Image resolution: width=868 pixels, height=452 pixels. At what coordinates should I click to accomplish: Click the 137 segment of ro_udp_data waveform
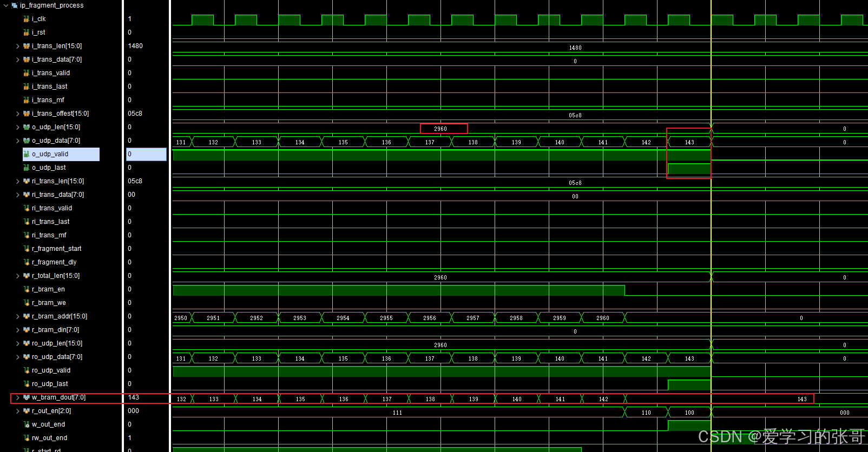coord(430,358)
